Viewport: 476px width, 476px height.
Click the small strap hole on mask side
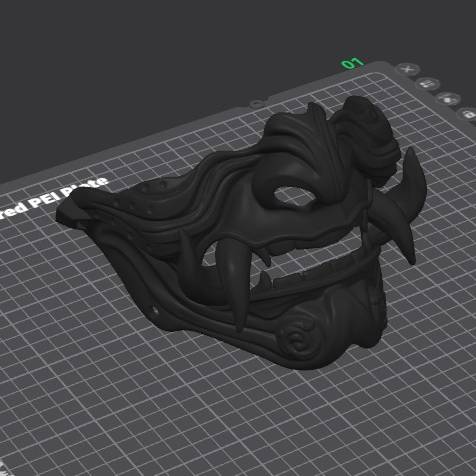[156, 310]
